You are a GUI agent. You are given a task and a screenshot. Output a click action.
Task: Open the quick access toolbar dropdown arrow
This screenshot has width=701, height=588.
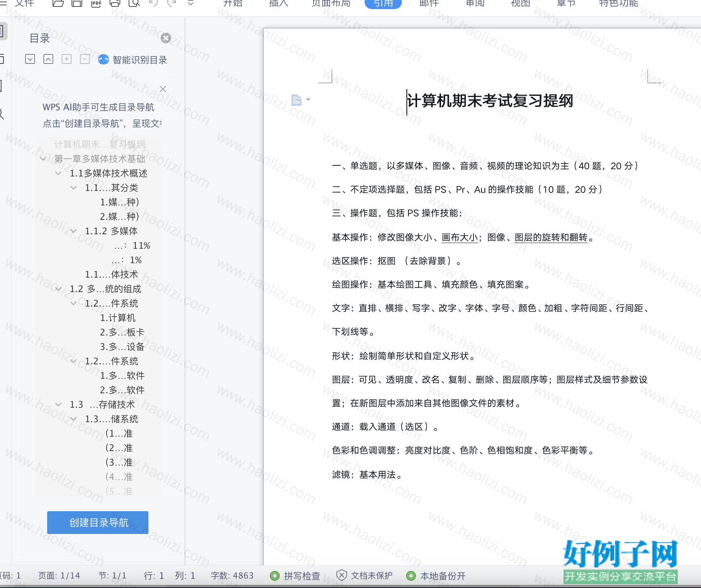coord(191,3)
